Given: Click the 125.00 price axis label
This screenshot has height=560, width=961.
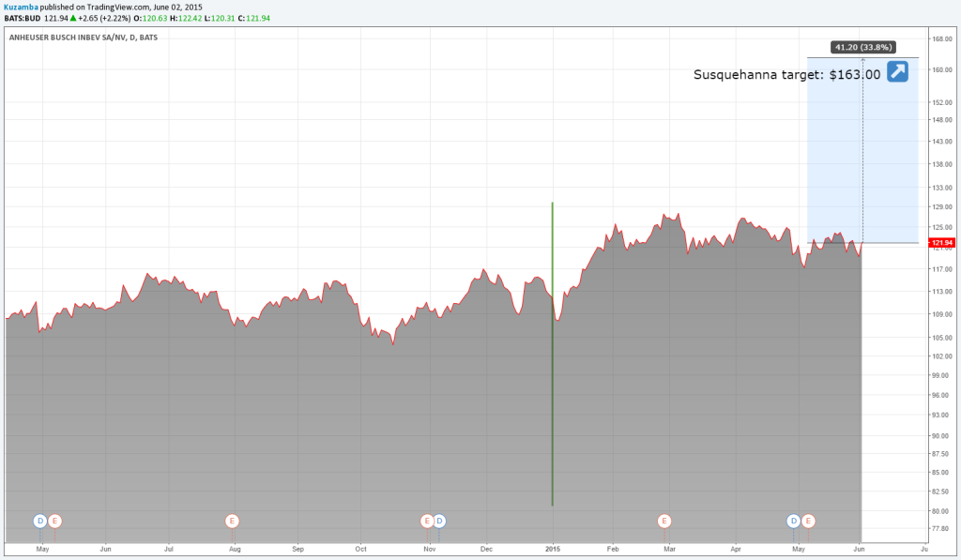Looking at the screenshot, I should tap(942, 227).
